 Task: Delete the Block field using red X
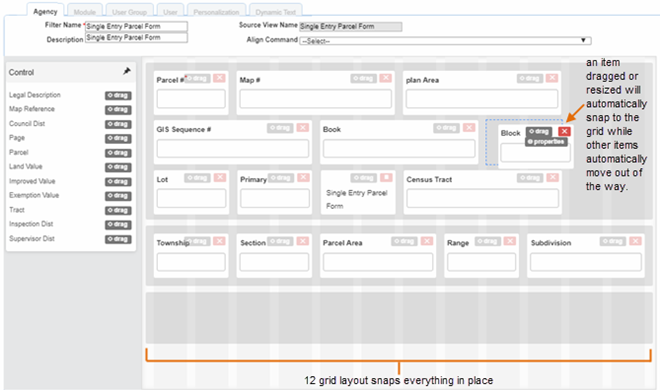pos(564,131)
